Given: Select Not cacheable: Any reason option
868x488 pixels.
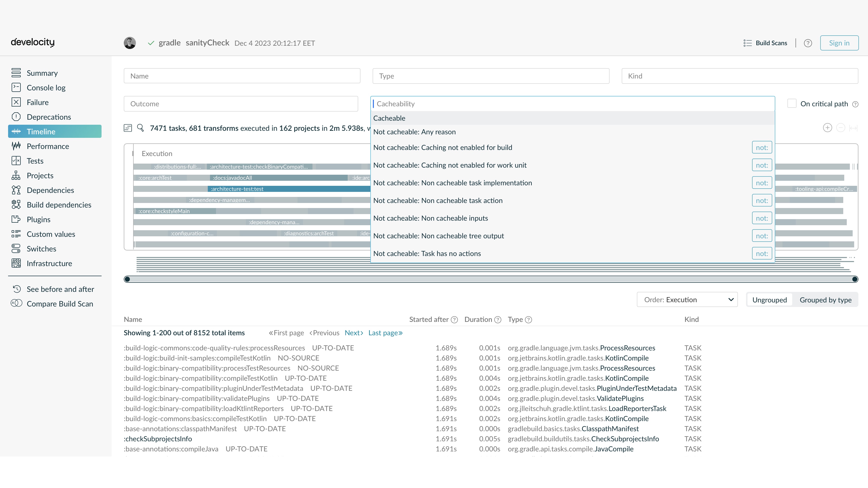Looking at the screenshot, I should coord(572,132).
